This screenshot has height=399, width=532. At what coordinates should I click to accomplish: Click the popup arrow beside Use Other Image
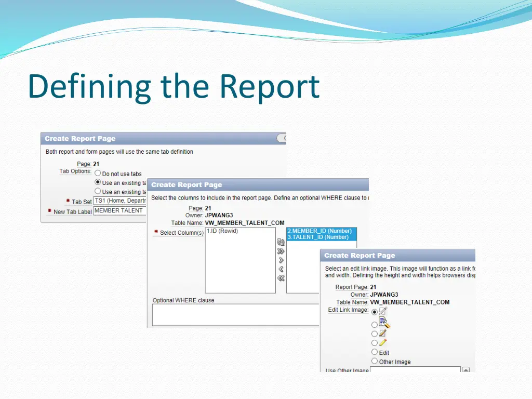[x=466, y=370]
